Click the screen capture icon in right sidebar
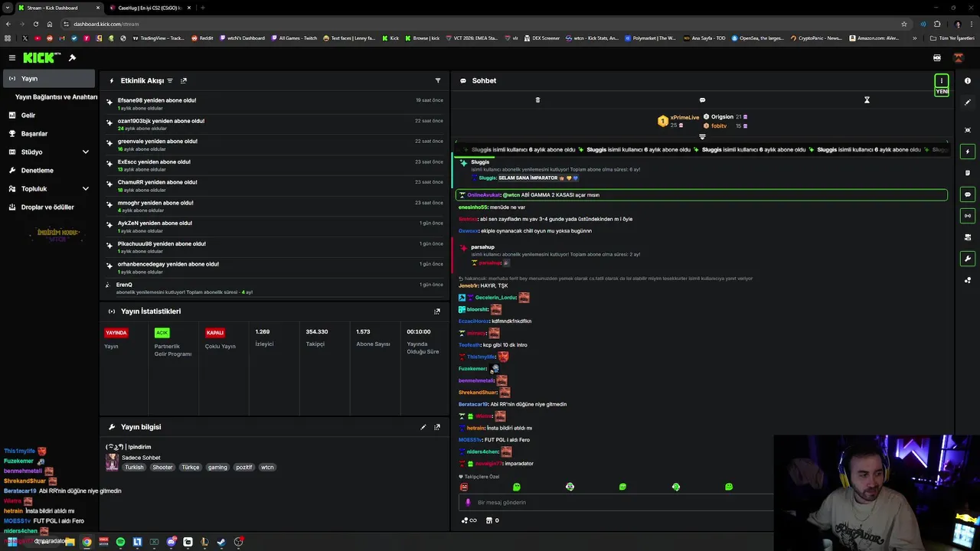980x551 pixels. click(x=968, y=130)
